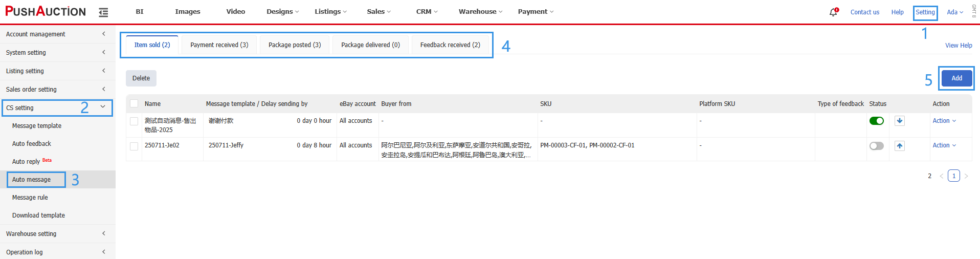
Task: Switch to Payment received tab
Action: (219, 45)
